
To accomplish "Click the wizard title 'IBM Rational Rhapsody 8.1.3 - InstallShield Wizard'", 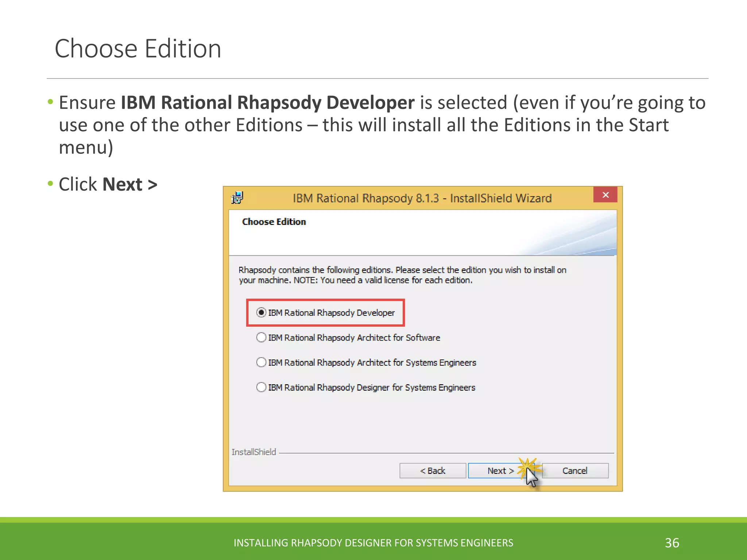I will (422, 198).
